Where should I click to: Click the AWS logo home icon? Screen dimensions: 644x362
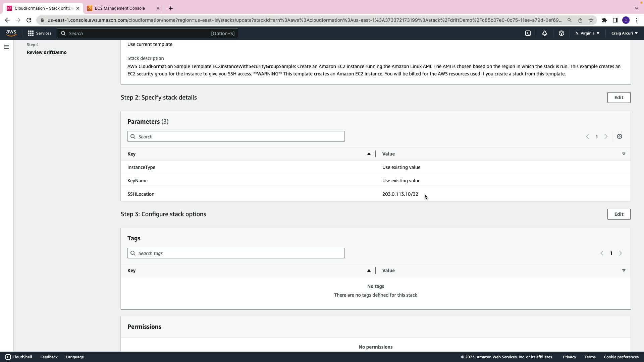click(x=11, y=33)
